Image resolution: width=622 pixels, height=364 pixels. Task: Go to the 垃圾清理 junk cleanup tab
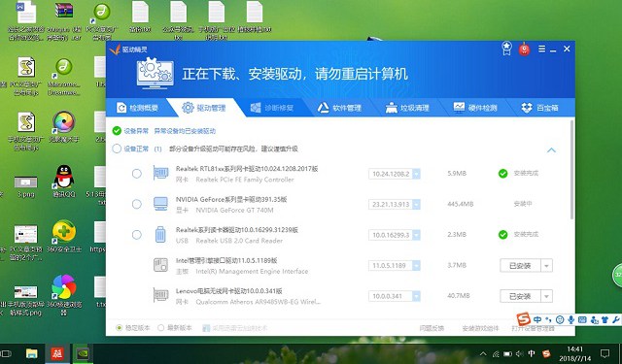407,108
